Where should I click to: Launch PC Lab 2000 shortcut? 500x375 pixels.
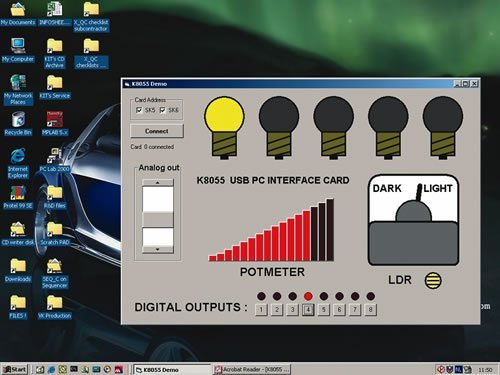tap(55, 160)
